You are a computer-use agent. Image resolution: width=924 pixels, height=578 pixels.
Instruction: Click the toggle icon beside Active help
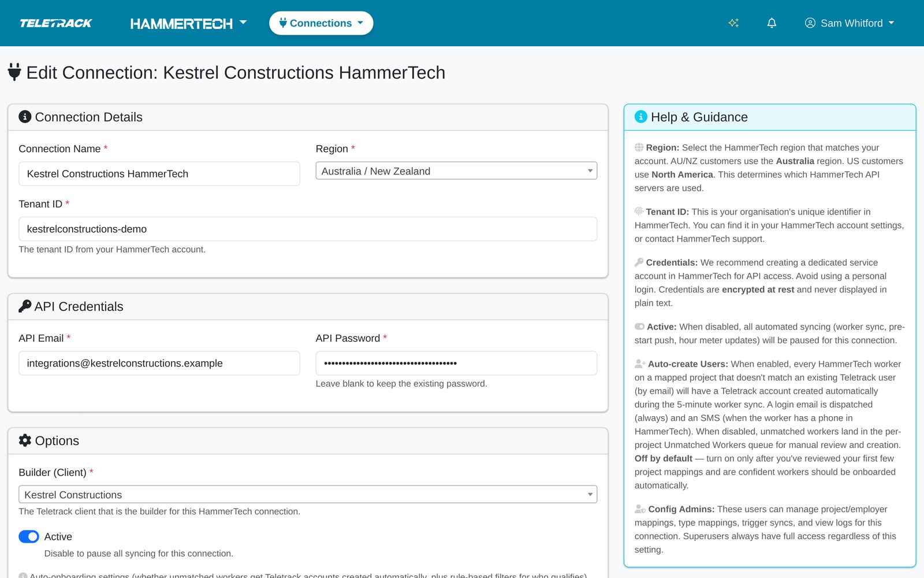[x=639, y=327]
